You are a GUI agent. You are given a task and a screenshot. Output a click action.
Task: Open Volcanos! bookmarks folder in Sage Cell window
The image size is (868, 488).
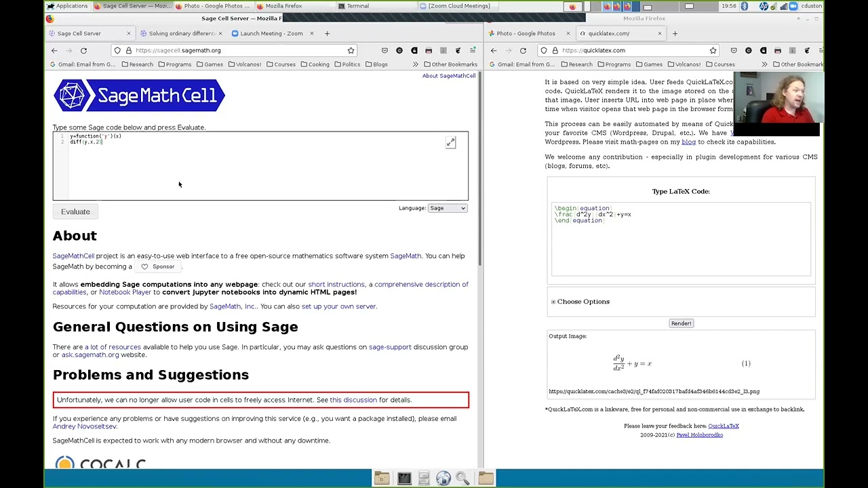[245, 64]
